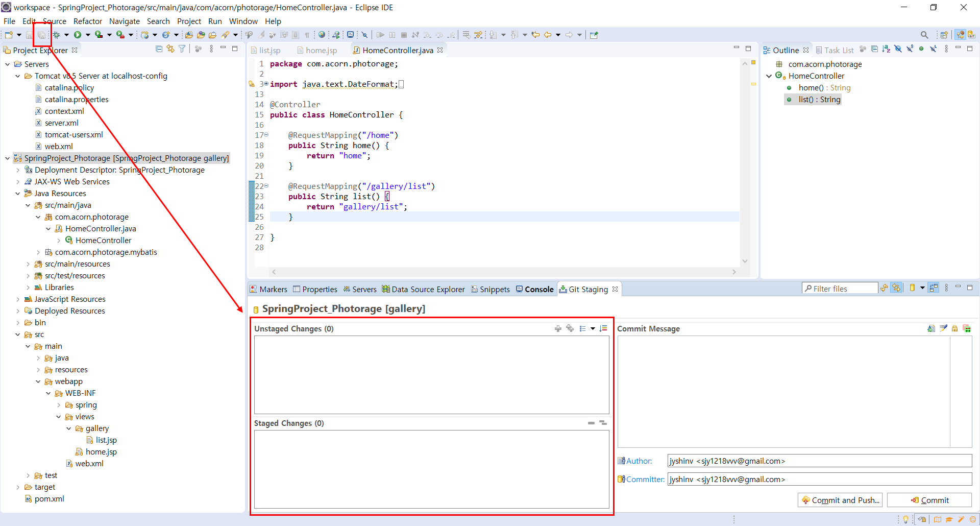Expand the Libraries node
The width and height of the screenshot is (980, 526).
28,288
